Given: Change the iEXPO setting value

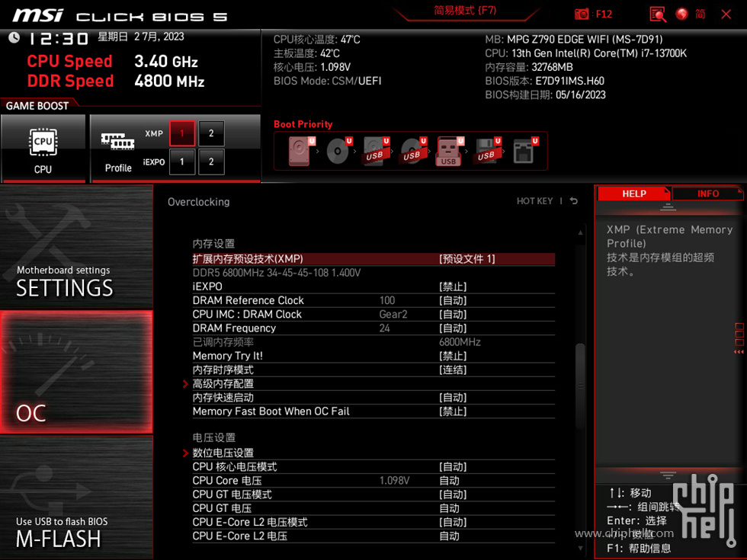Looking at the screenshot, I should tap(453, 286).
